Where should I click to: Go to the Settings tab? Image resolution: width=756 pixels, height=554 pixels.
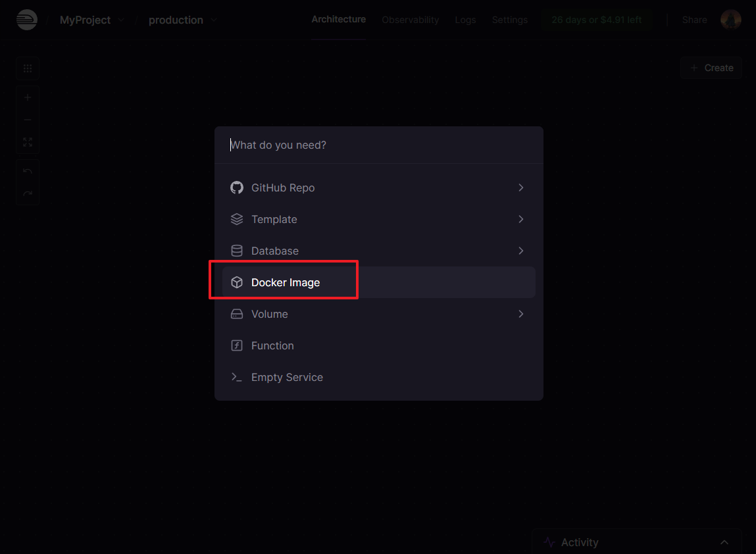click(509, 20)
